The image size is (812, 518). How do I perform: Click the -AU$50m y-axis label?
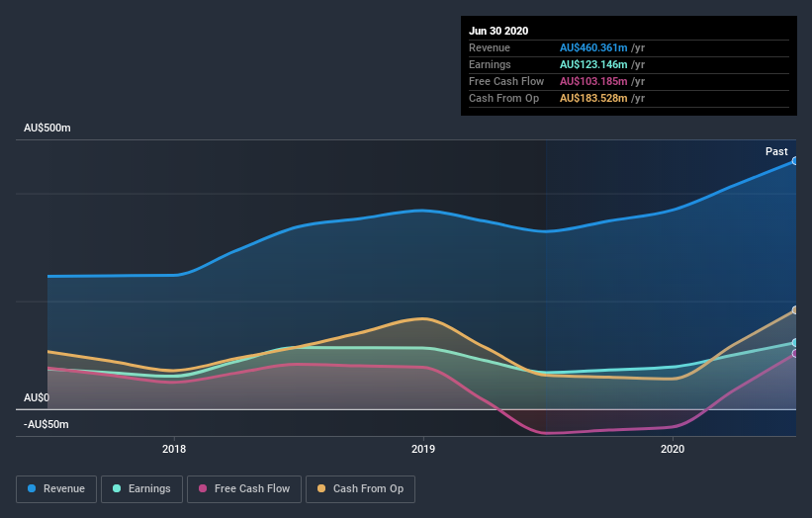coord(46,424)
